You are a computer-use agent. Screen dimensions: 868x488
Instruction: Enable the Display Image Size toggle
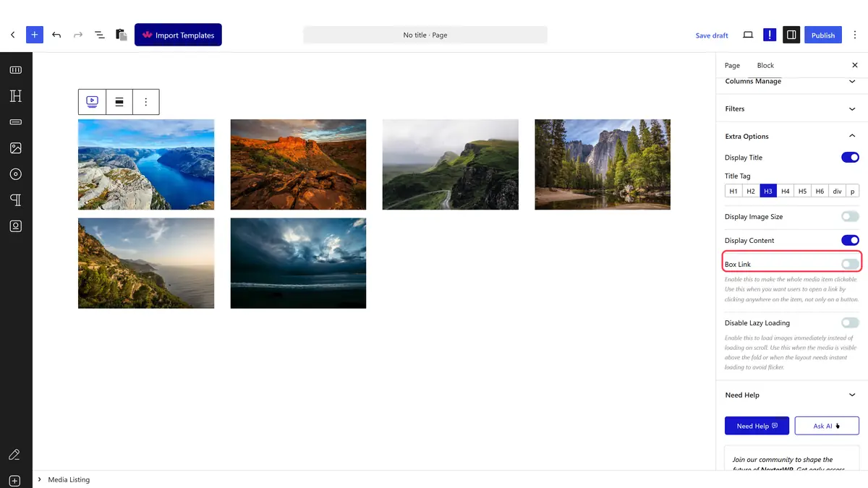pyautogui.click(x=850, y=217)
